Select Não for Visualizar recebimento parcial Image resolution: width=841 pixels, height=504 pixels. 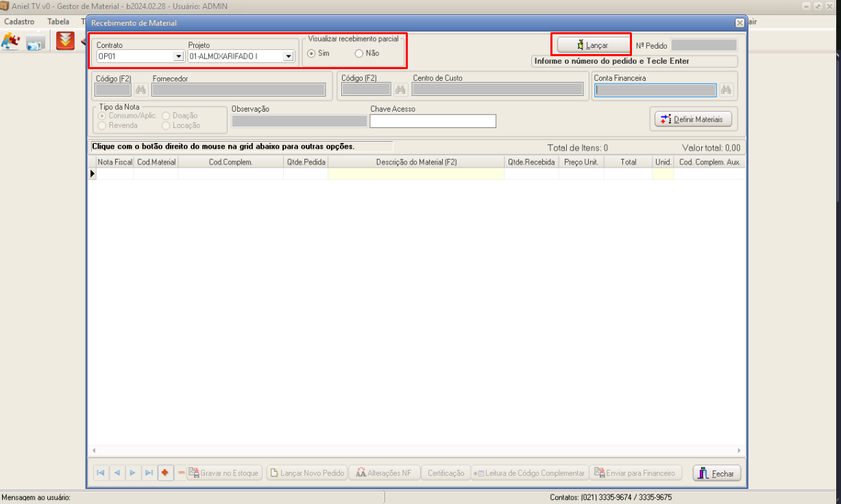(x=359, y=53)
